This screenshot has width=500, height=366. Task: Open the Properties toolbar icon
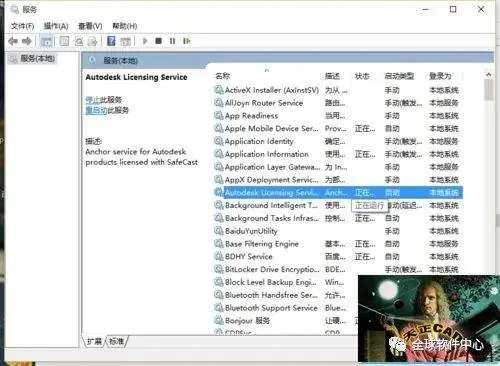(64, 41)
